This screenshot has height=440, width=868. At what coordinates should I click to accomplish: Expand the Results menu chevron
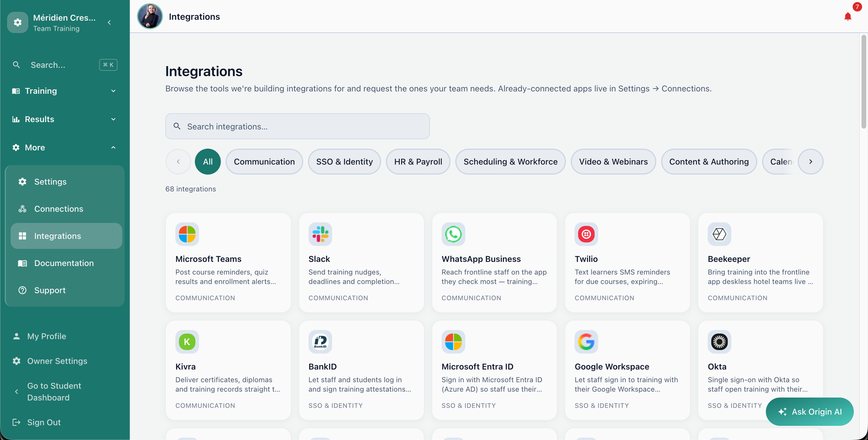[x=113, y=119]
